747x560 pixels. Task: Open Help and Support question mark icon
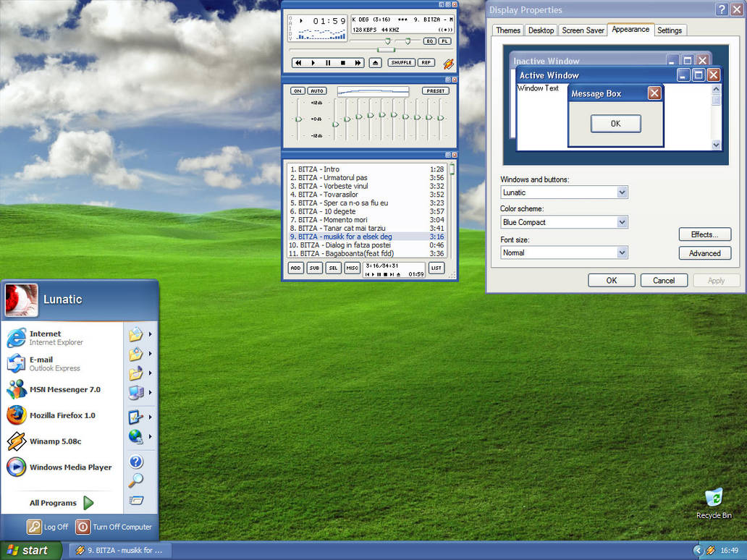pos(136,462)
